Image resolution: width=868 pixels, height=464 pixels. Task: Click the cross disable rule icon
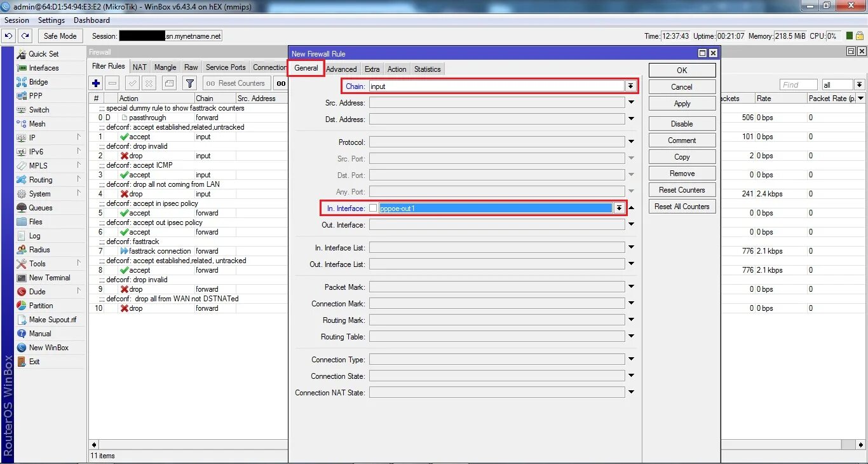coord(149,83)
